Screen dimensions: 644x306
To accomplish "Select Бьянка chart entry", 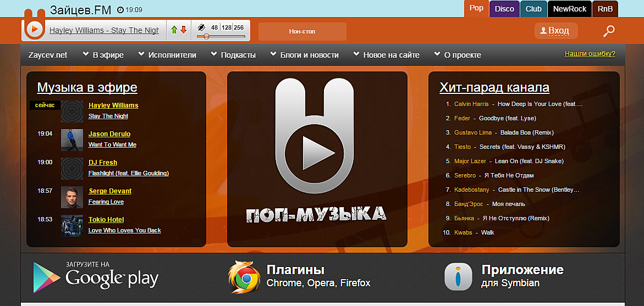I will [x=502, y=218].
